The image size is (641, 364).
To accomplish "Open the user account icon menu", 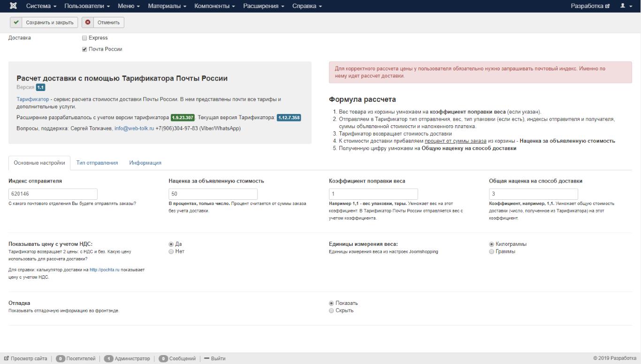I will point(626,6).
